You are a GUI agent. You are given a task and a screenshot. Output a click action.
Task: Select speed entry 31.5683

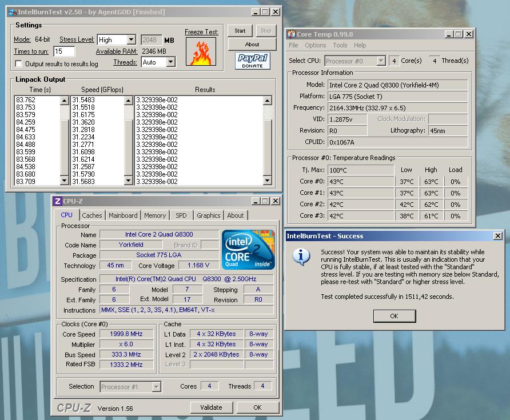(83, 181)
